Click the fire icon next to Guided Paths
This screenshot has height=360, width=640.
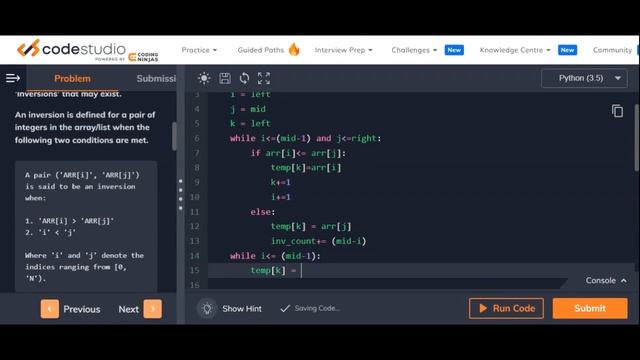coord(294,49)
